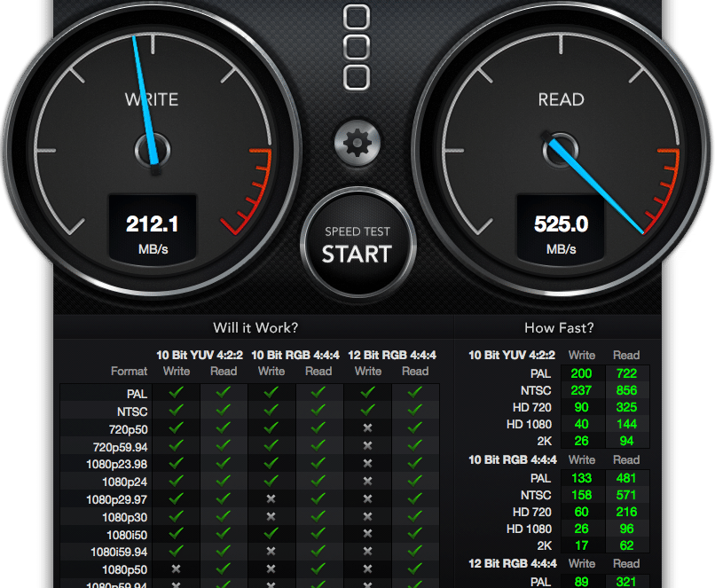Click 1080p29.97 row 10 Bit RGB Write X mark
715x588 pixels.
click(x=271, y=498)
